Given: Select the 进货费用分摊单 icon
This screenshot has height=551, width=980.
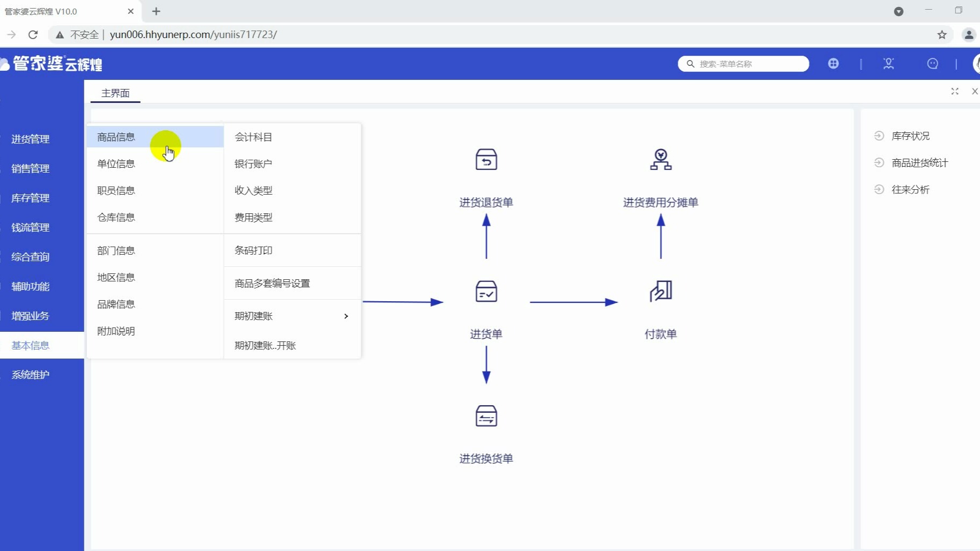Looking at the screenshot, I should [660, 159].
